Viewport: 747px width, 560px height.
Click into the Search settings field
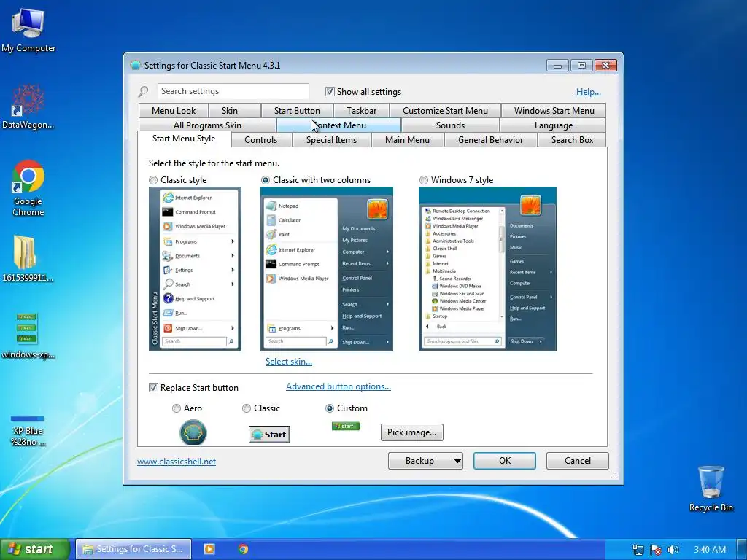[233, 91]
